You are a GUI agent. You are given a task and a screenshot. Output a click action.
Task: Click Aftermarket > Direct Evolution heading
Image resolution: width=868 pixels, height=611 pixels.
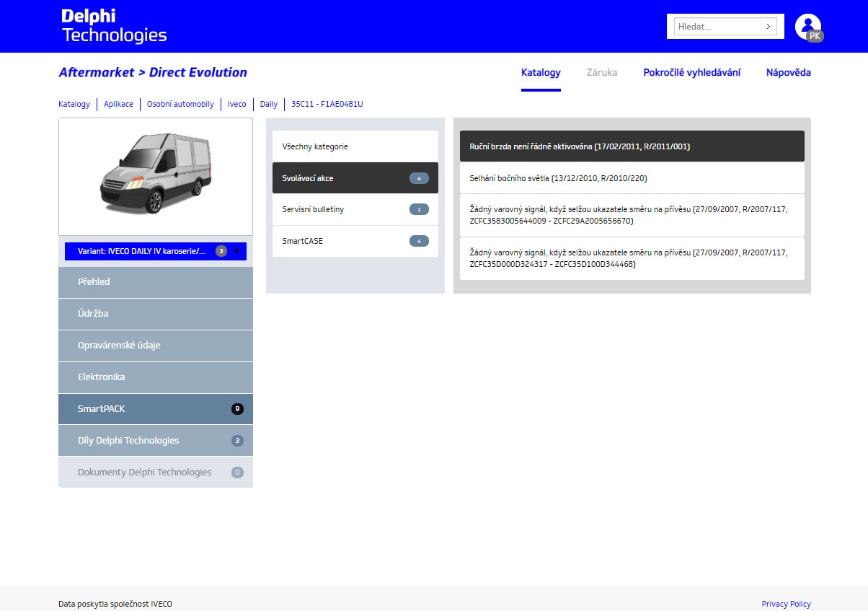click(153, 72)
